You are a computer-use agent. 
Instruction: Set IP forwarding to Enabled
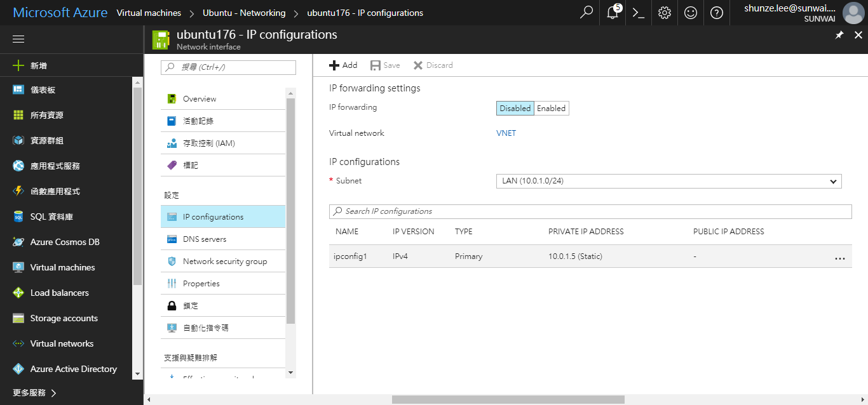click(551, 109)
